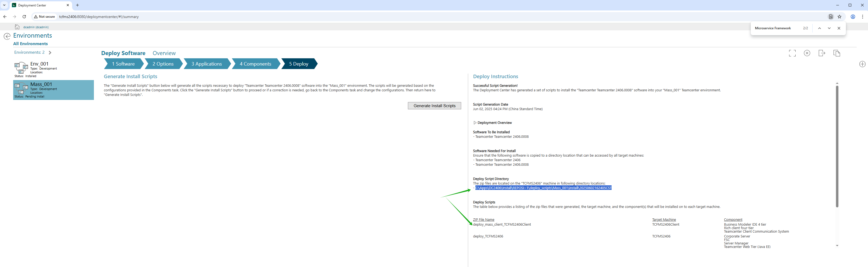The width and height of the screenshot is (868, 267).
Task: Click the Deploy Instructions heading
Action: pyautogui.click(x=496, y=77)
